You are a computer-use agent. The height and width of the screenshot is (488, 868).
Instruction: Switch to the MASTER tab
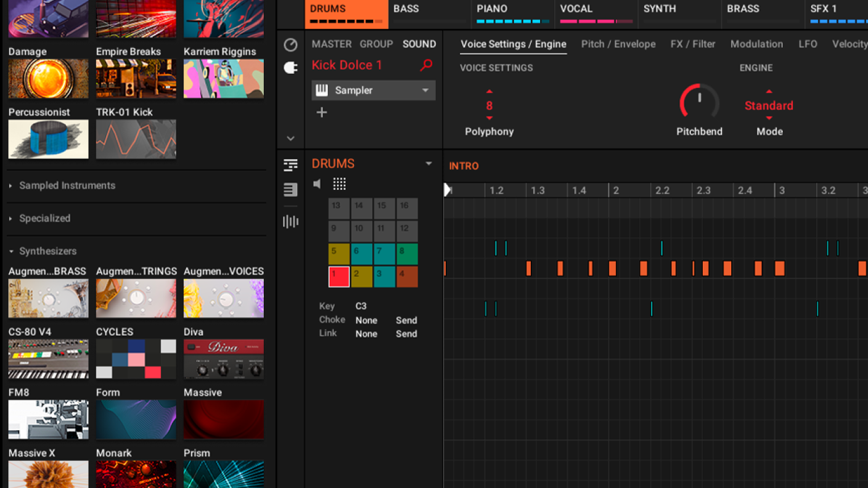click(x=332, y=44)
